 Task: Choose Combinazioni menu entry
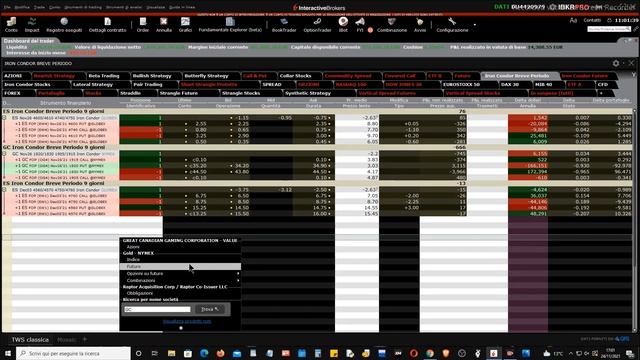[x=180, y=280]
